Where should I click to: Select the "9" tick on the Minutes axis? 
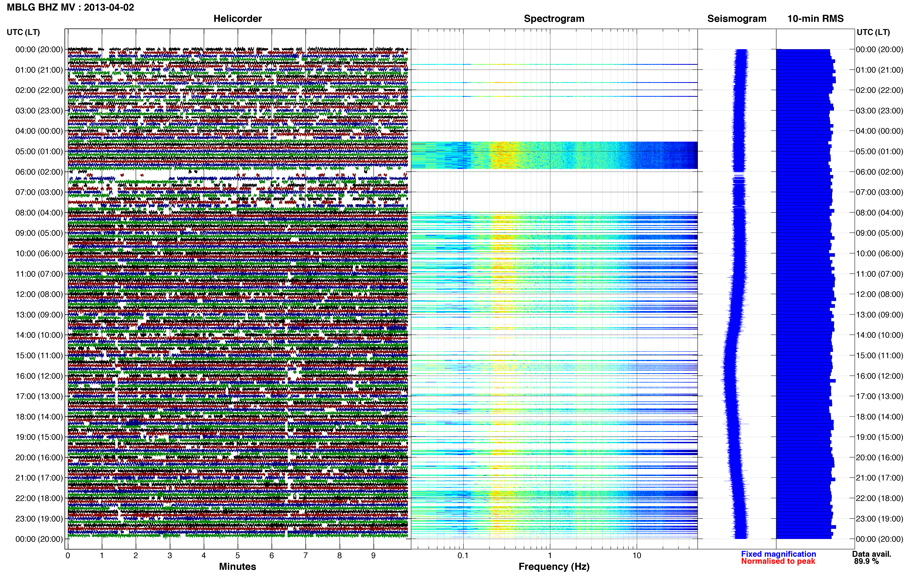tap(373, 555)
